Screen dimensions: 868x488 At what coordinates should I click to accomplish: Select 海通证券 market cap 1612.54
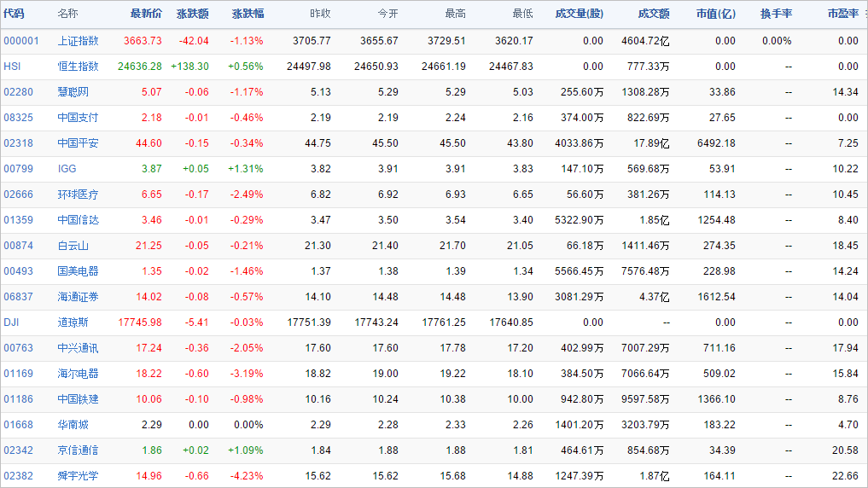[x=716, y=297]
